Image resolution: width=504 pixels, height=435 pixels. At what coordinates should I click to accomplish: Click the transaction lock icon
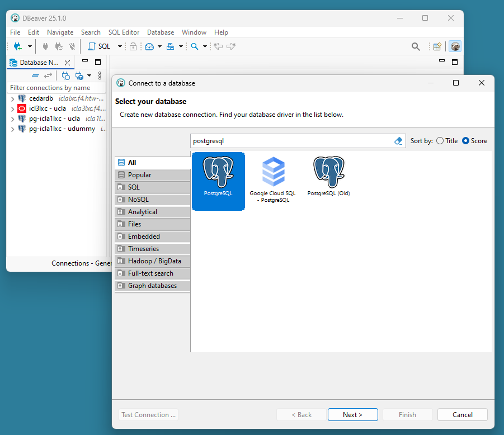click(x=133, y=46)
